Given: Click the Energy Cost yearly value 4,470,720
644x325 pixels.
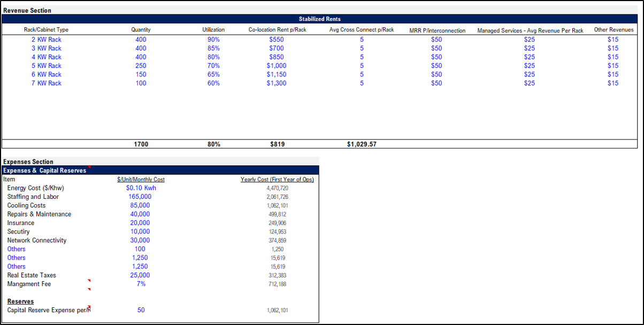Looking at the screenshot, I should pos(277,188).
